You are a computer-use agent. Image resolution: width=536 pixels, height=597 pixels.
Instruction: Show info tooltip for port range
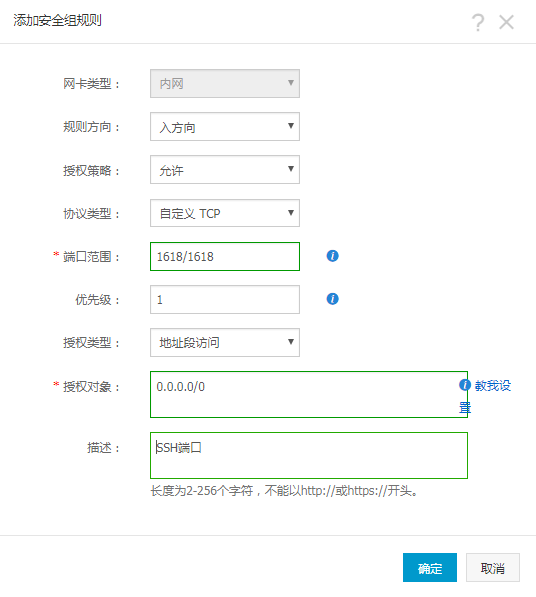(332, 256)
